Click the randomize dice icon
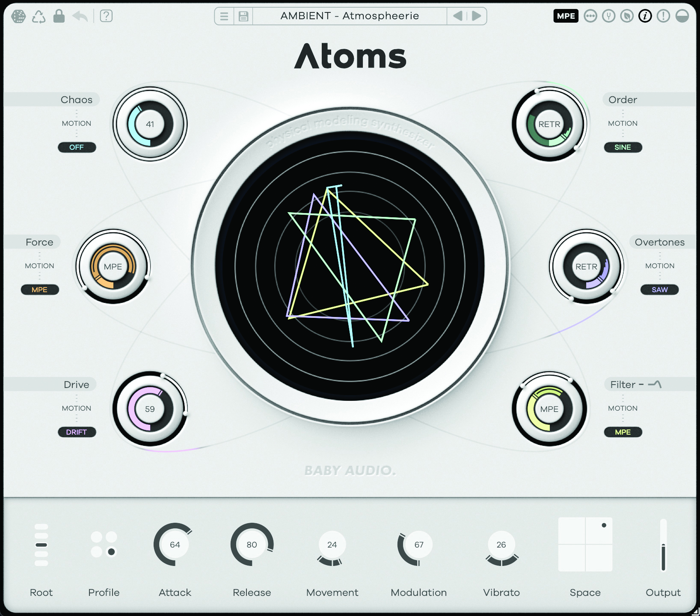This screenshot has height=616, width=700. (x=18, y=16)
